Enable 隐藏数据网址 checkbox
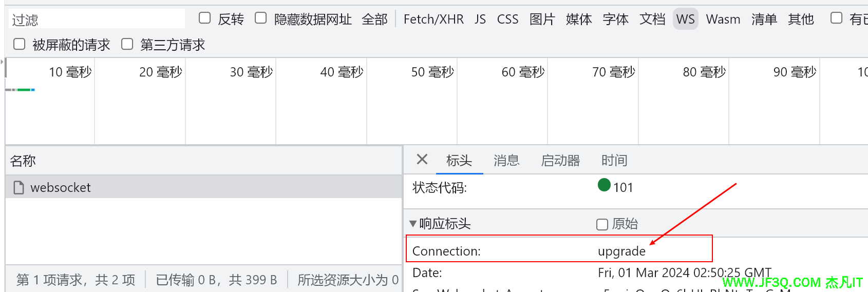Viewport: 868px width, 292px height. [x=261, y=18]
